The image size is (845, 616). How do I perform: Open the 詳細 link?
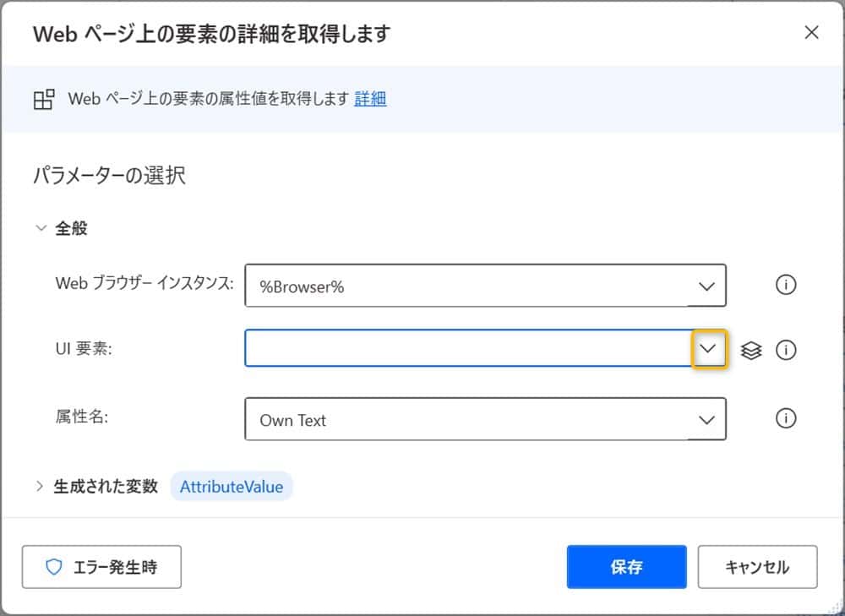[x=370, y=99]
